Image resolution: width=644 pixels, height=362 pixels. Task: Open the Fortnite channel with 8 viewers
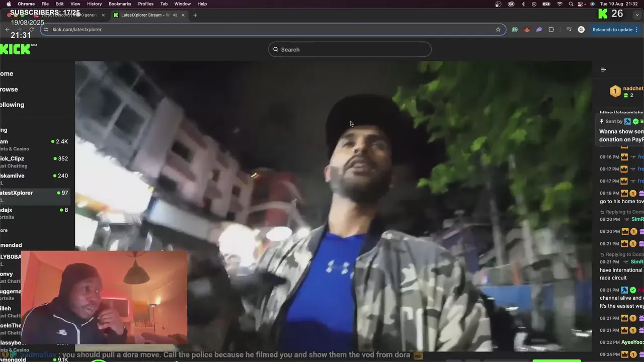tap(34, 213)
